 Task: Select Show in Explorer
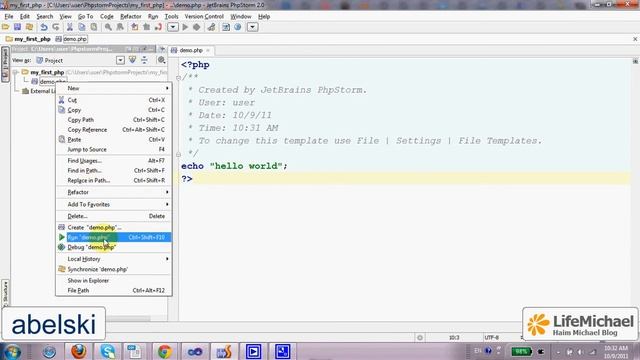(114, 281)
